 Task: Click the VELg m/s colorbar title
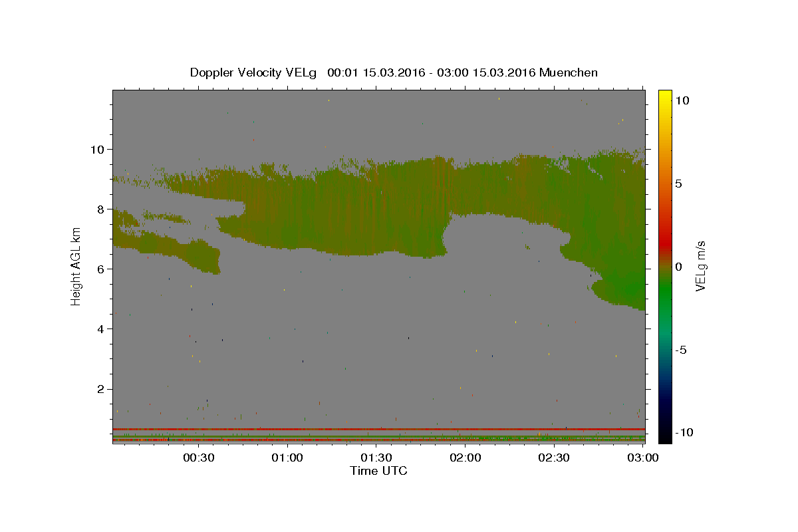pyautogui.click(x=701, y=266)
